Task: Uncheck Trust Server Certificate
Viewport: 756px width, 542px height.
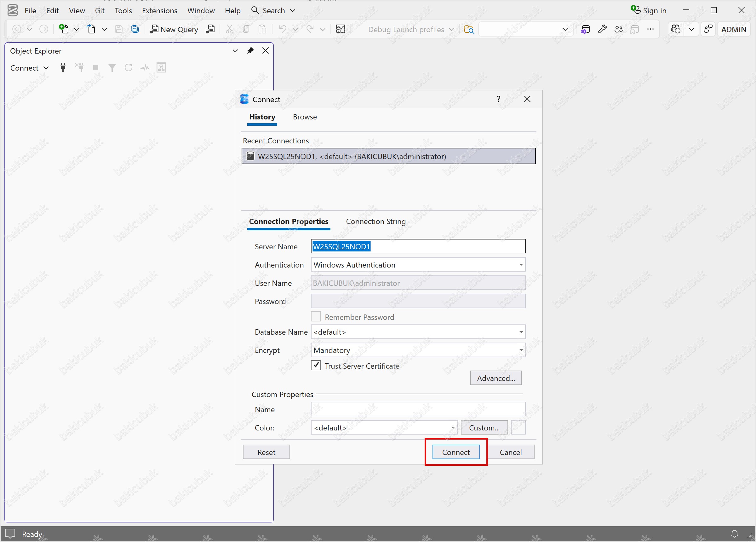Action: 316,366
